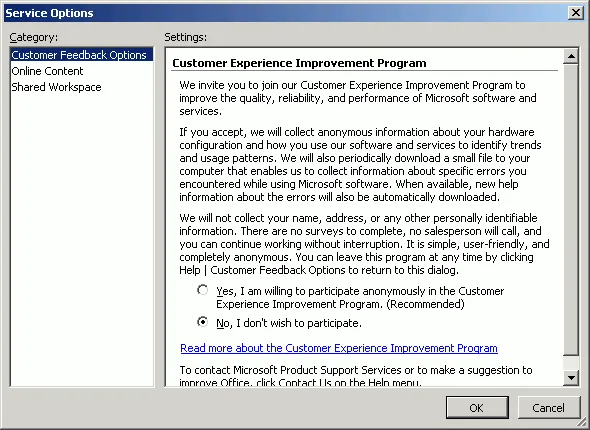This screenshot has width=590, height=430.
Task: Click the Category label above the list
Action: tap(34, 37)
